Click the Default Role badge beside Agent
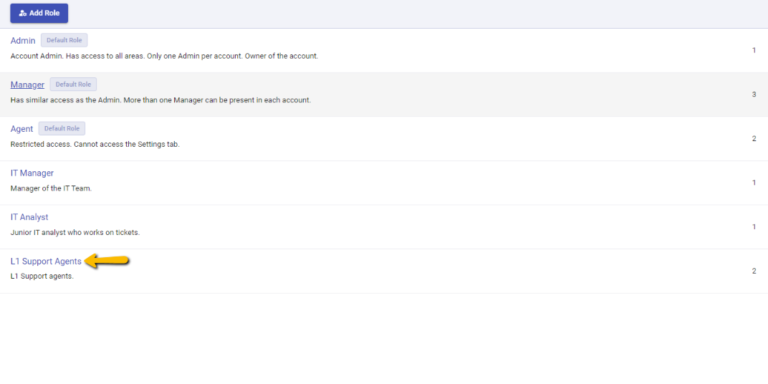The height and width of the screenshot is (384, 768). pos(62,128)
